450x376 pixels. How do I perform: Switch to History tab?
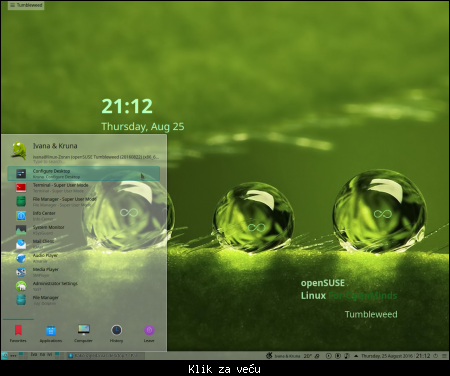(x=116, y=334)
